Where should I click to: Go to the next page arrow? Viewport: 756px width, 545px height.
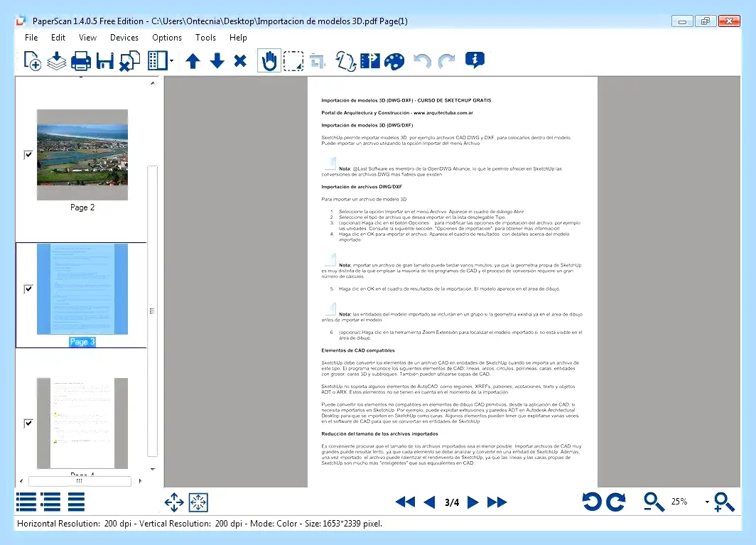point(473,502)
